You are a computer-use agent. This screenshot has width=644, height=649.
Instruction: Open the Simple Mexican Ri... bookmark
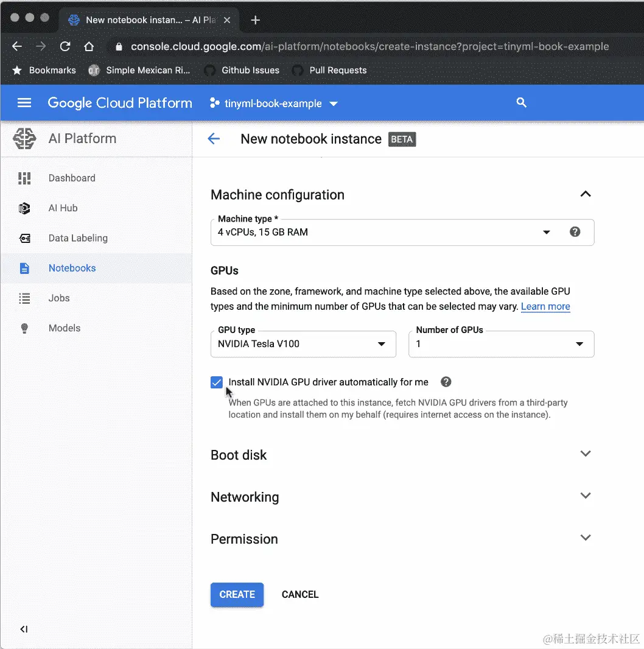click(139, 71)
